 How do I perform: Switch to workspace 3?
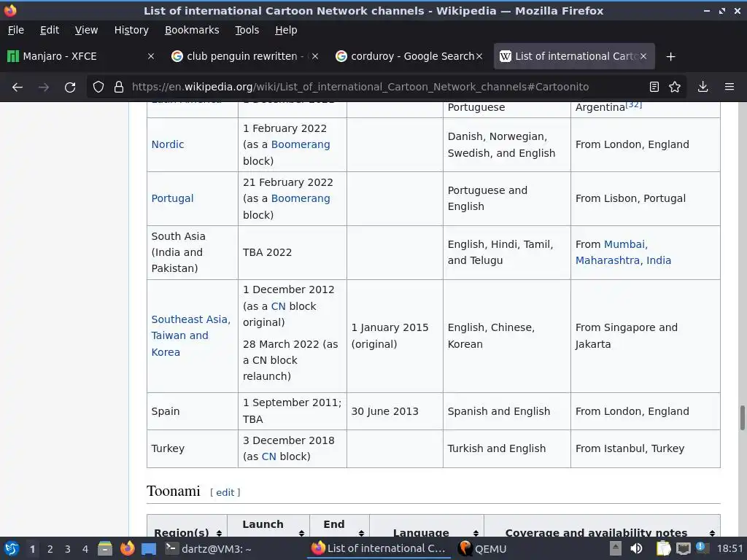(x=68, y=549)
